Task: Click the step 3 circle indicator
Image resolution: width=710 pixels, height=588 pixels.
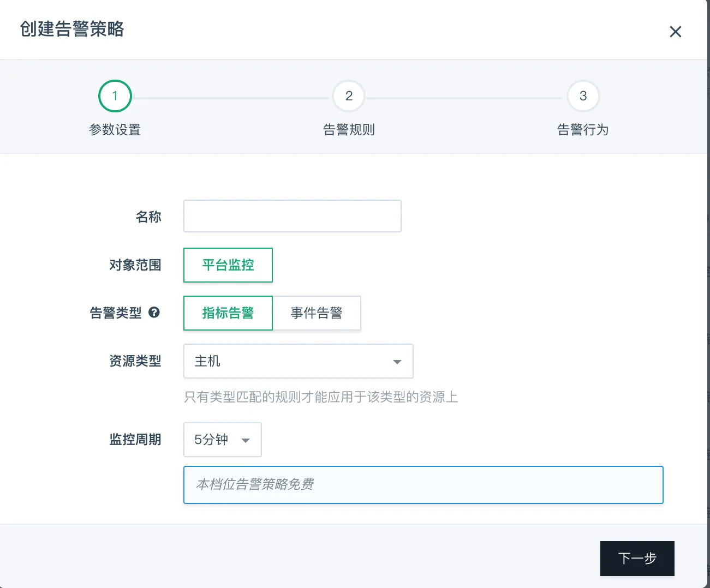Action: click(x=583, y=96)
